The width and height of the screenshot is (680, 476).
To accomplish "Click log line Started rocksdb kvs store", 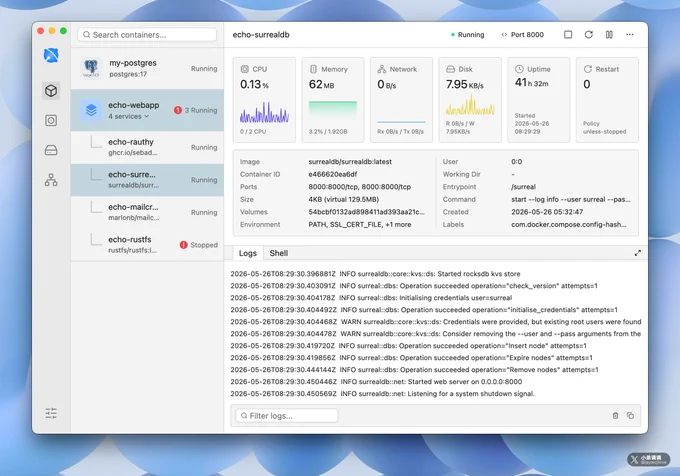I will tap(375, 274).
